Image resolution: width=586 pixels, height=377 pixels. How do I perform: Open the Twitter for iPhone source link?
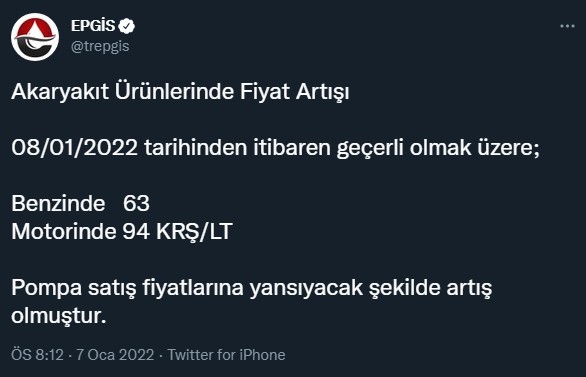(226, 355)
